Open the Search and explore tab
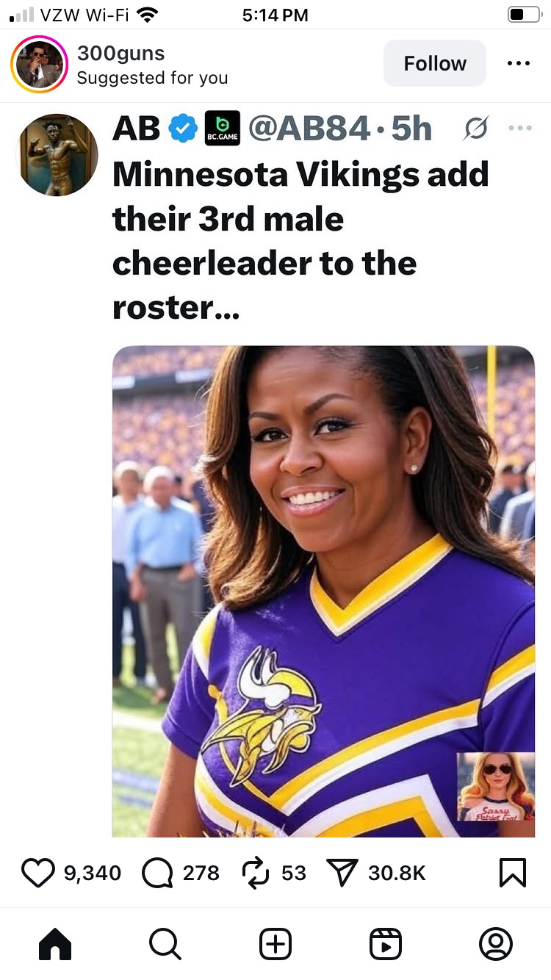 pyautogui.click(x=165, y=944)
